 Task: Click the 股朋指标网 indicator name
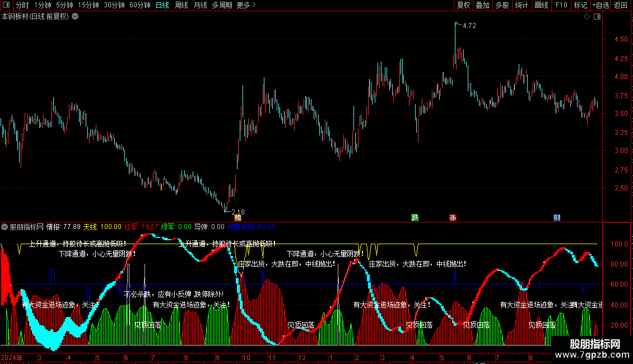(x=27, y=227)
